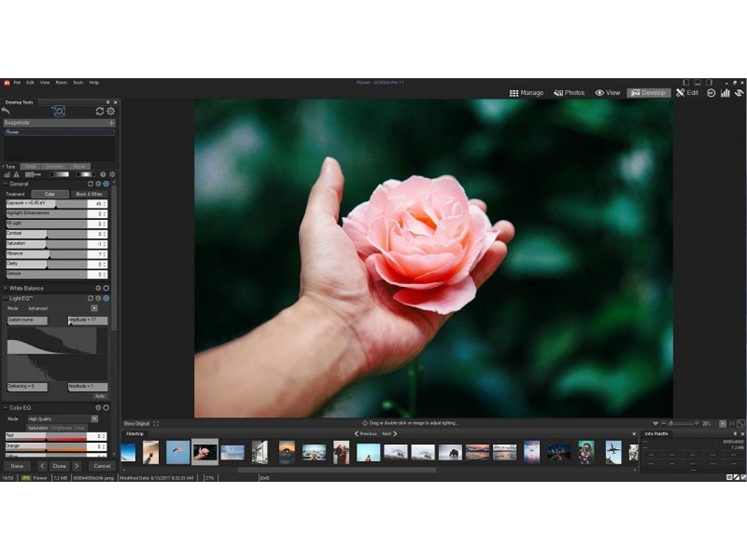Collapse the Color EQ group

pos(5,408)
